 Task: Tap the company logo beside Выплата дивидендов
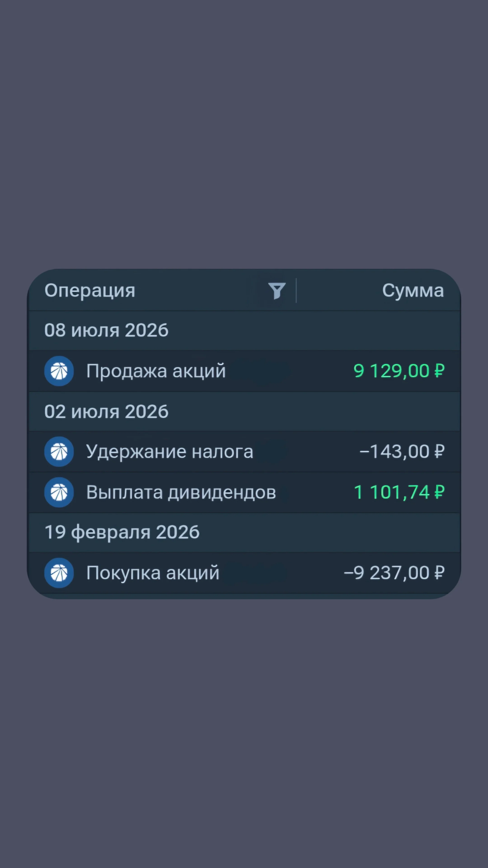click(59, 492)
